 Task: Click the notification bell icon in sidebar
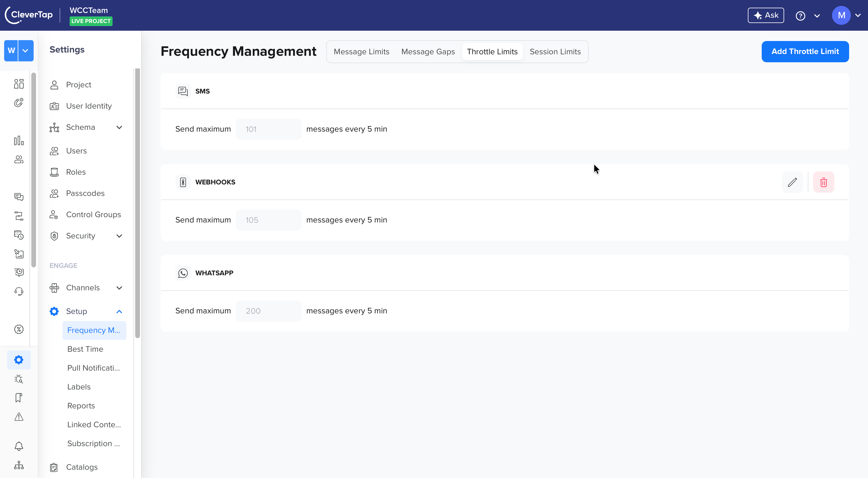19,446
